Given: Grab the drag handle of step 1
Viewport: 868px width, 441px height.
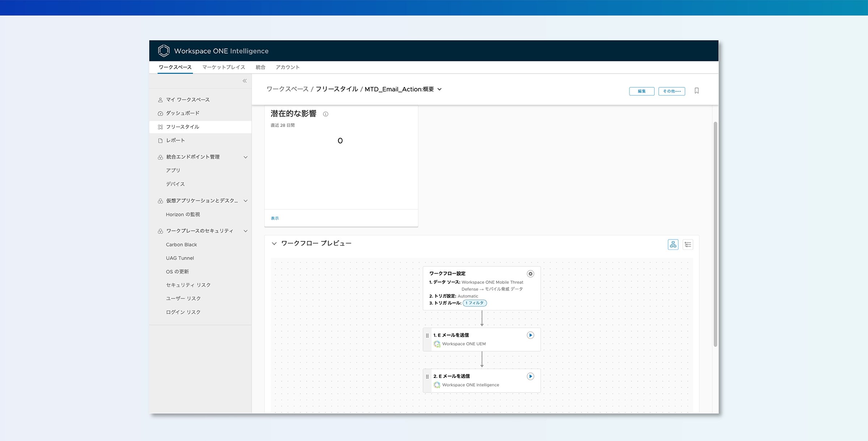Looking at the screenshot, I should 427,336.
